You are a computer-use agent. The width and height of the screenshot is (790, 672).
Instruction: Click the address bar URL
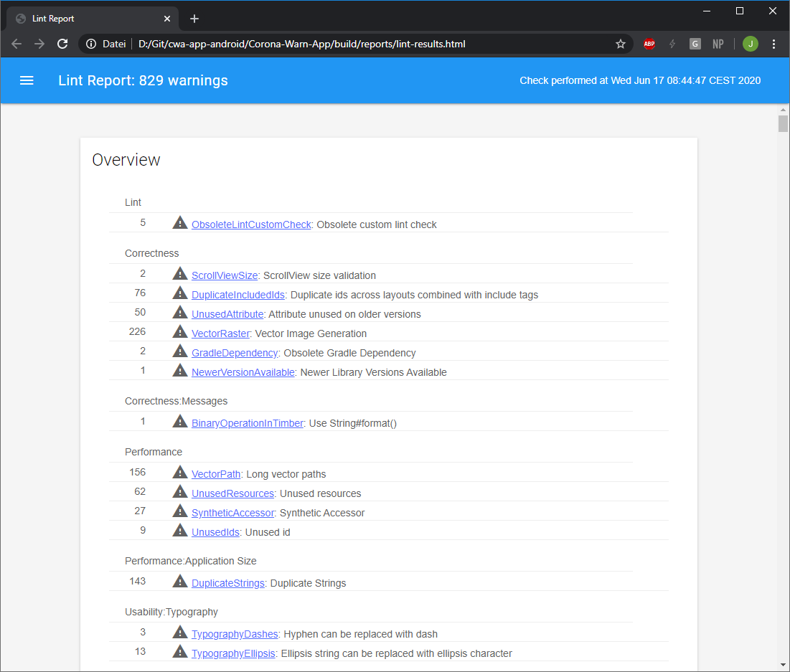(302, 44)
